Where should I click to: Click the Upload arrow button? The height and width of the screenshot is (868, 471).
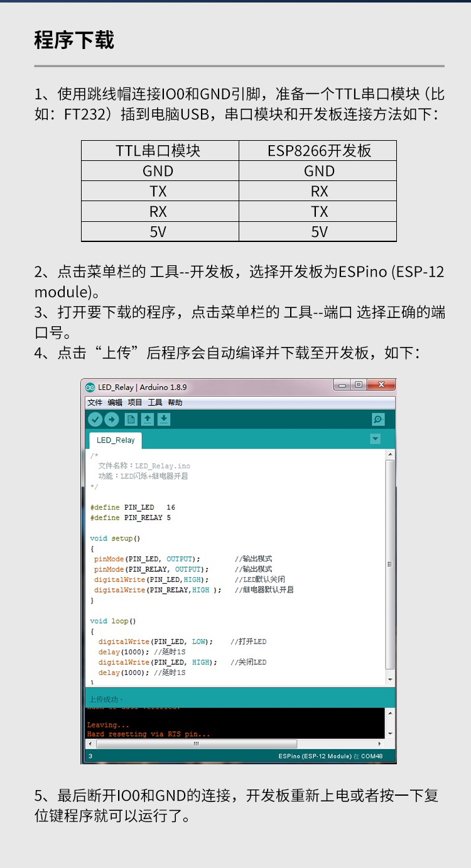coord(112,420)
